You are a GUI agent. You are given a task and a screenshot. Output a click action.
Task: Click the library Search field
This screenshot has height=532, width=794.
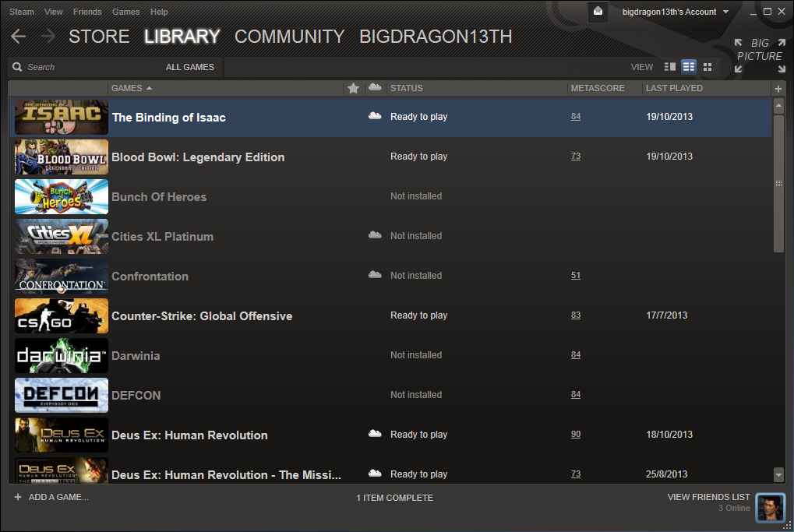pyautogui.click(x=86, y=67)
